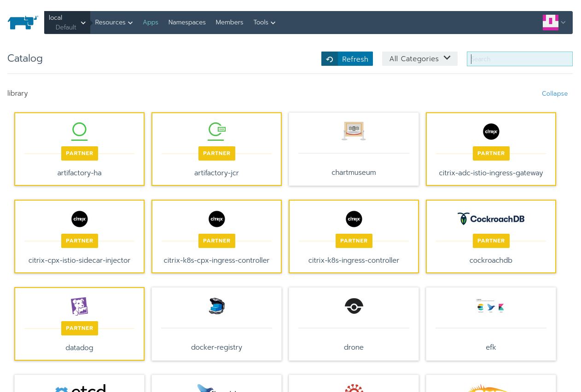Open the datadog dog icon
The height and width of the screenshot is (392, 581).
click(x=79, y=306)
